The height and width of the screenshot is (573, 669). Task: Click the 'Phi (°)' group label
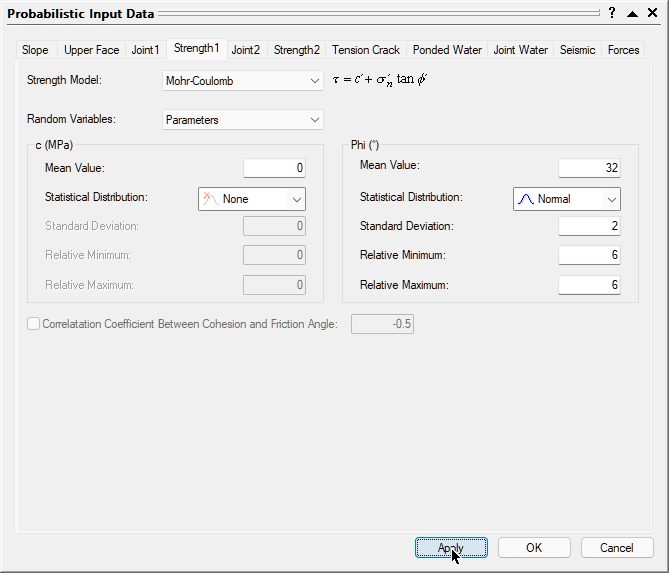click(x=365, y=145)
